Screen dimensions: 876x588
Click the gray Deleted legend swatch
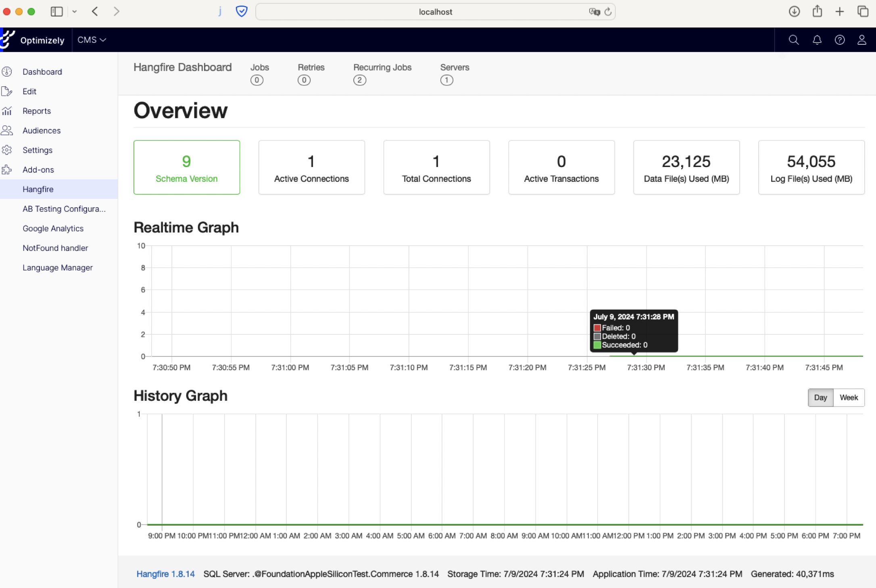[x=597, y=336]
